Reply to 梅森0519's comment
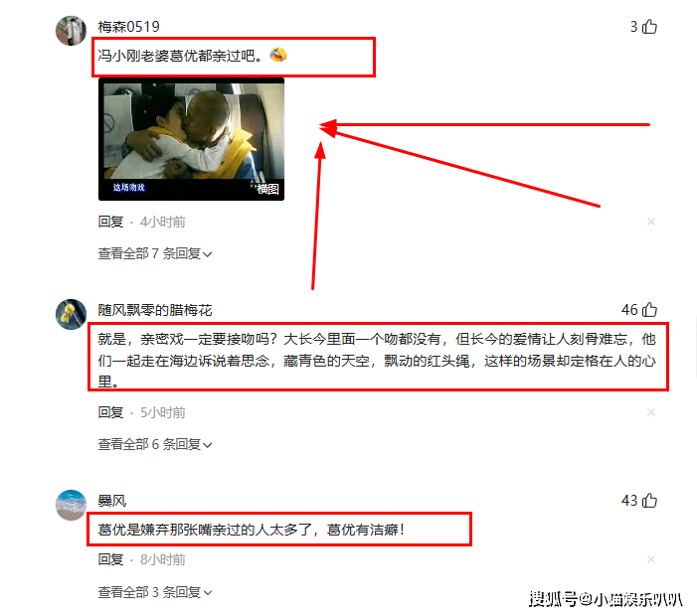Viewport: 697px width, 616px height. (110, 222)
